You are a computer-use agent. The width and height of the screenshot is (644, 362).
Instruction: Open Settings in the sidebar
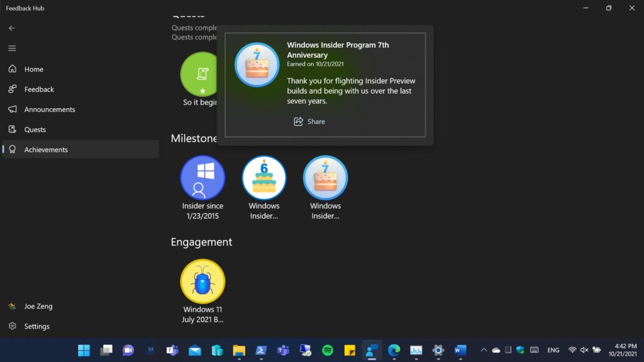[36, 326]
